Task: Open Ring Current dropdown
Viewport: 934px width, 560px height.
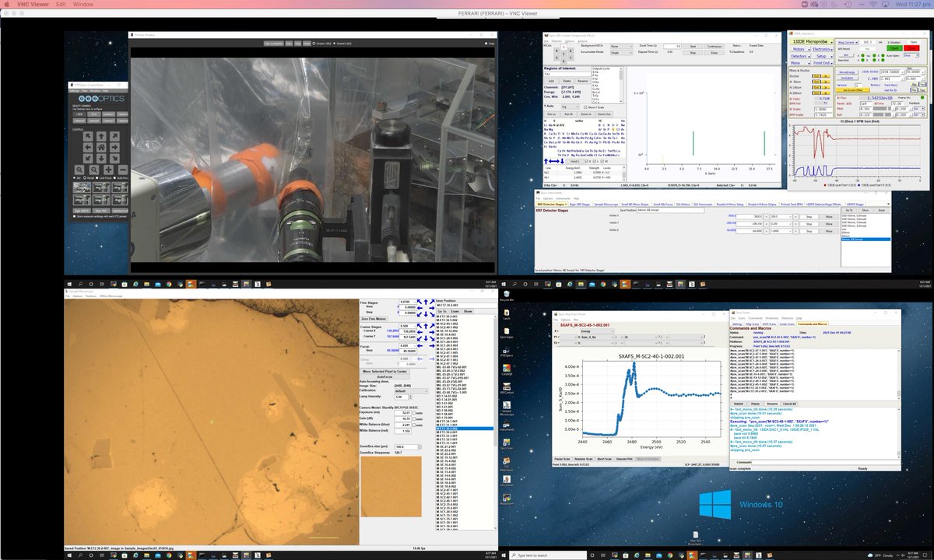Action: point(846,42)
